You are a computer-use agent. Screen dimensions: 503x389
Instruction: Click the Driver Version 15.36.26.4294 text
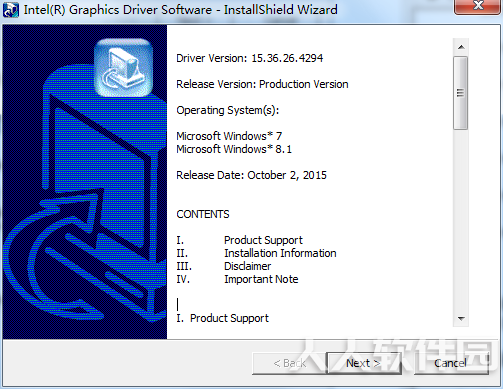[x=250, y=58]
